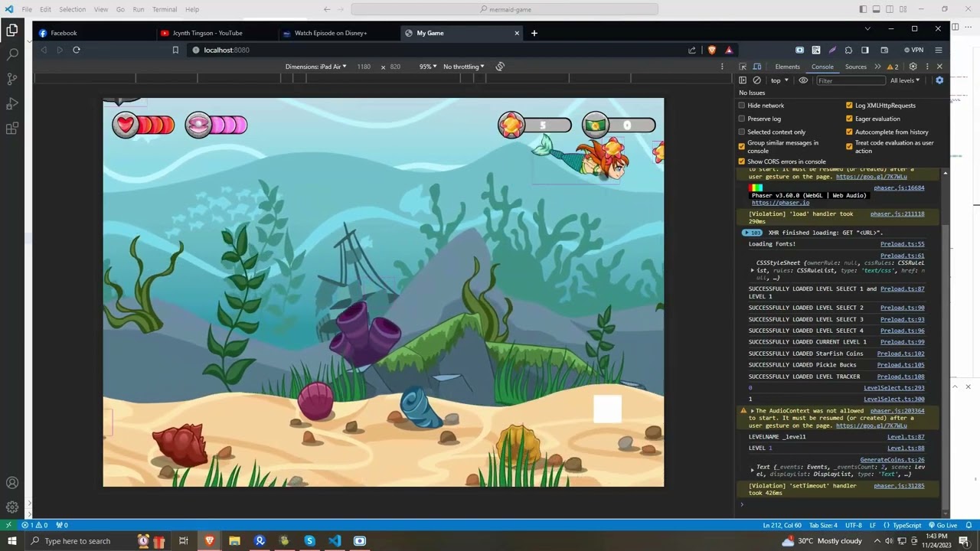Expand the CSSStyleSheet object in console
Viewport: 980px width, 551px height.
point(752,270)
